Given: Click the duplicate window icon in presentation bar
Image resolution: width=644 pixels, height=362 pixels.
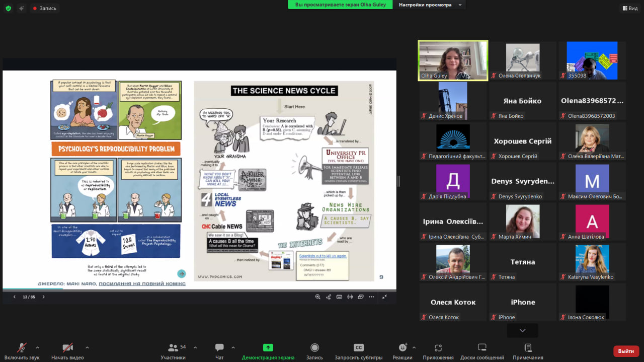Looking at the screenshot, I should [x=361, y=297].
